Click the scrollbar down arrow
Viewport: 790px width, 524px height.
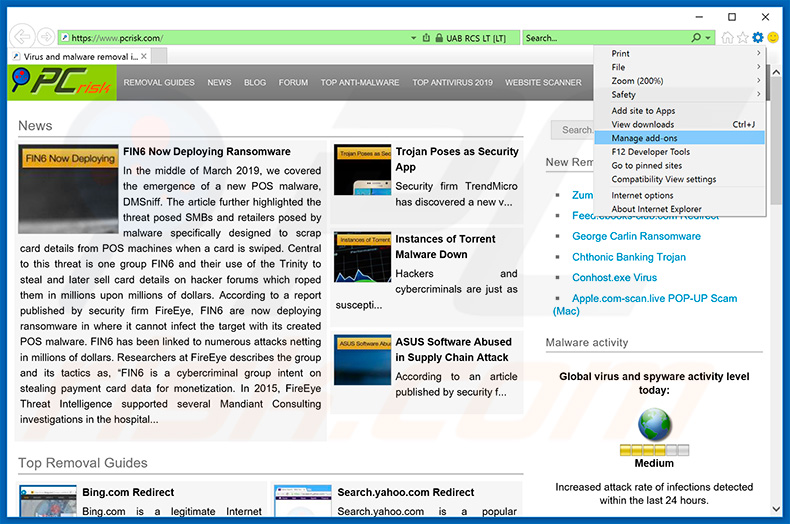tap(776, 509)
